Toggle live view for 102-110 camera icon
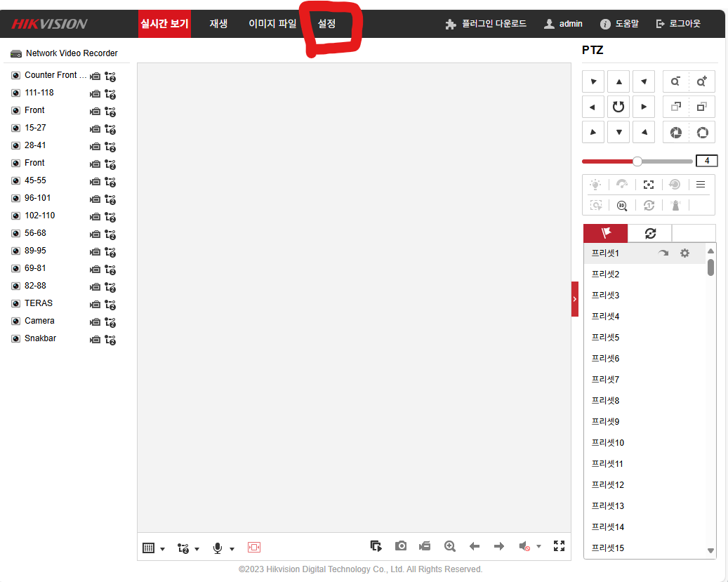Screen dimensions: 728x582 point(15,216)
